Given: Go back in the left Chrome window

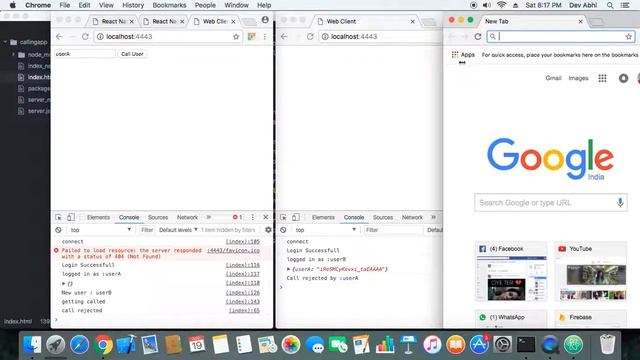Looking at the screenshot, I should pyautogui.click(x=60, y=36).
